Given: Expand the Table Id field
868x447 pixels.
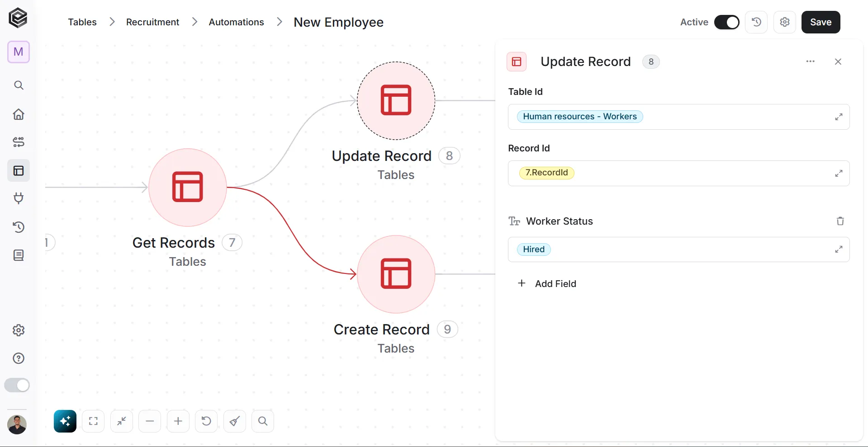Looking at the screenshot, I should tap(839, 117).
